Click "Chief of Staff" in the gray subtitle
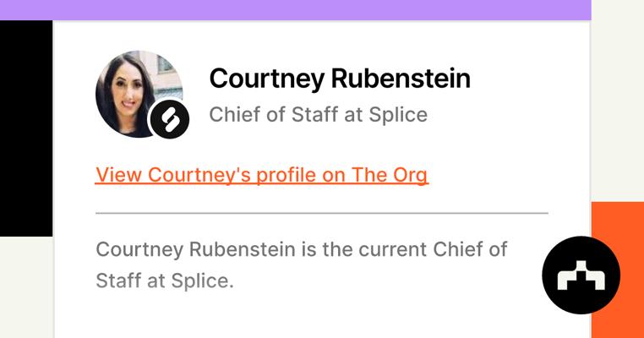Viewport: 644px width, 338px height. pyautogui.click(x=272, y=114)
